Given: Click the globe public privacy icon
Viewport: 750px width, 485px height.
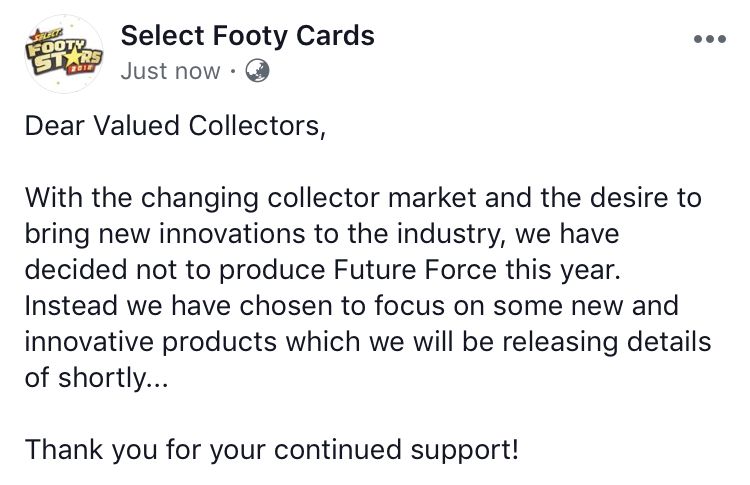Looking at the screenshot, I should (x=257, y=71).
